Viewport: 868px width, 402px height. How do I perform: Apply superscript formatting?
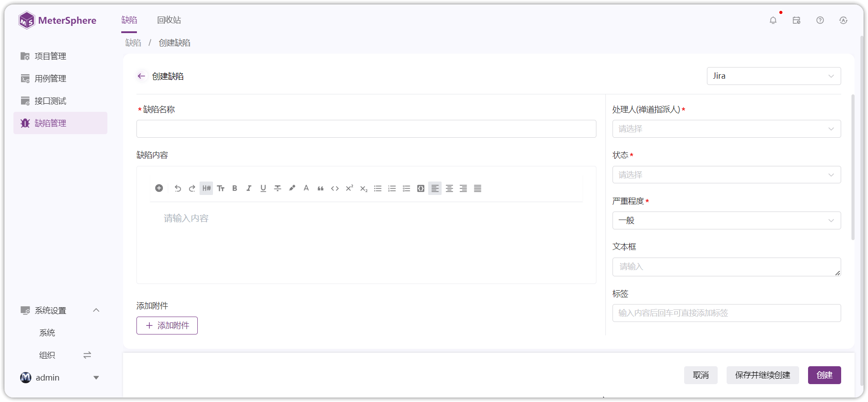349,188
